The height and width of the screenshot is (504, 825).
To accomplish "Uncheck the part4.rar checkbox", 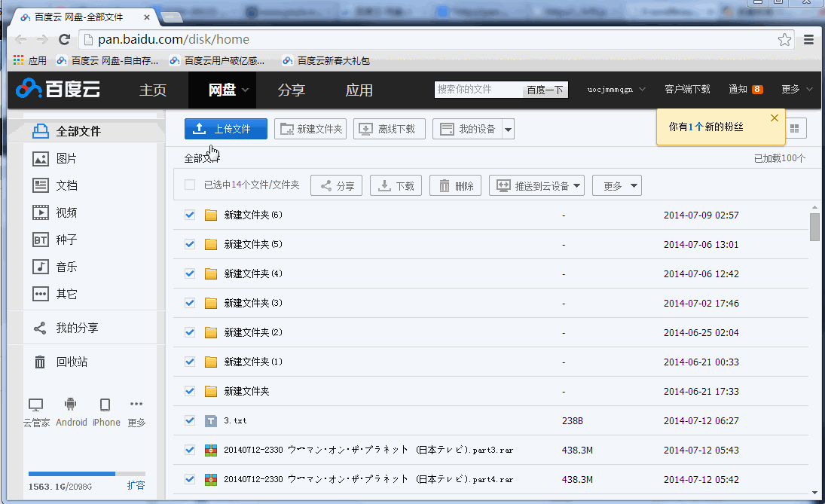I will point(190,480).
